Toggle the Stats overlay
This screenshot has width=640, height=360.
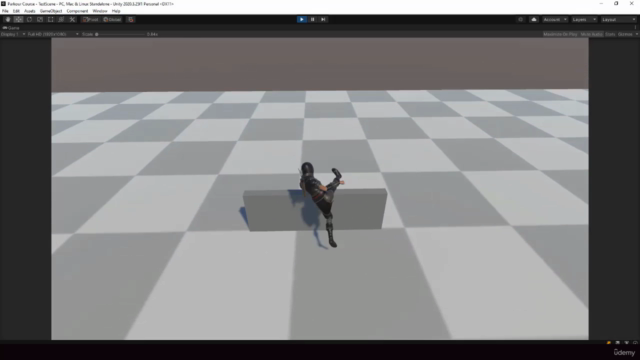[x=610, y=34]
